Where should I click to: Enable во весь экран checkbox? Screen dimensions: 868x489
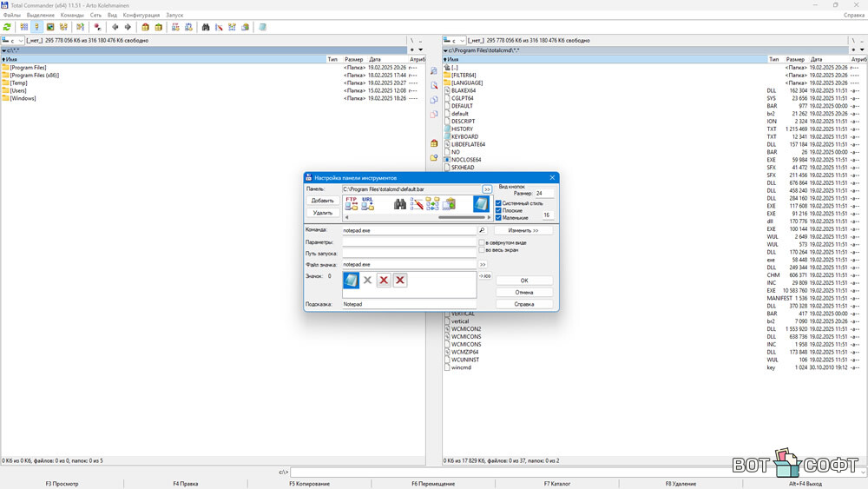[x=482, y=250]
